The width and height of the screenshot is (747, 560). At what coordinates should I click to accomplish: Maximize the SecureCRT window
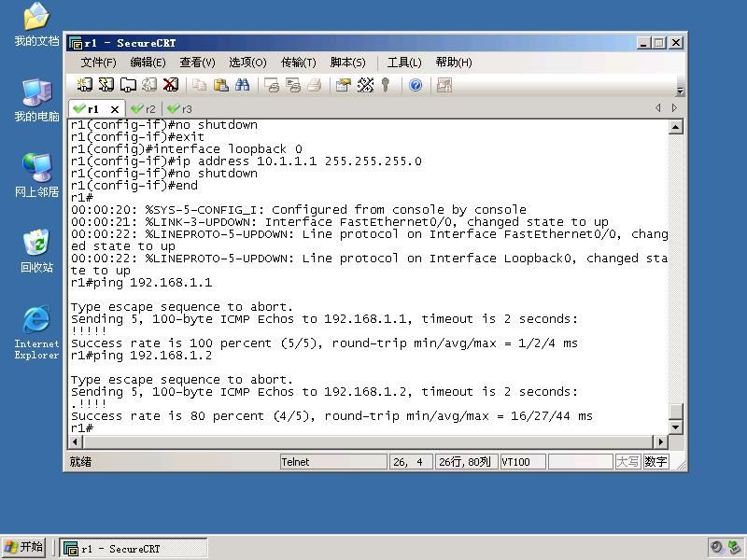coord(659,43)
